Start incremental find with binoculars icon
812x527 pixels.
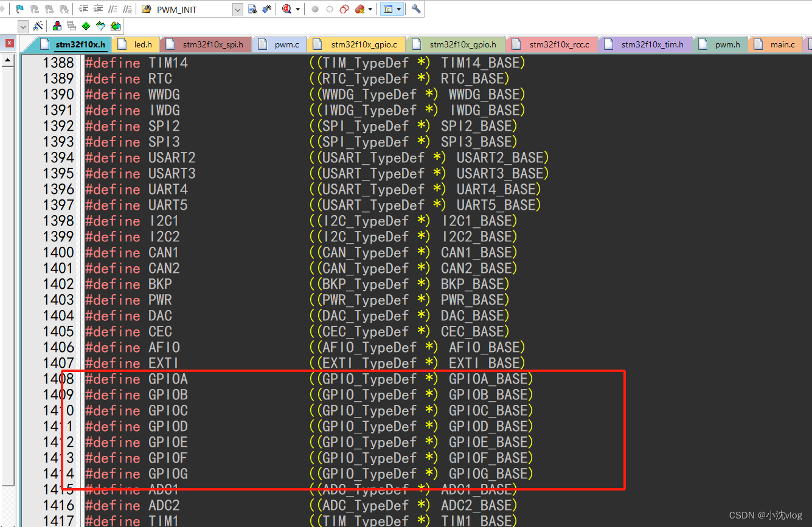pos(266,9)
